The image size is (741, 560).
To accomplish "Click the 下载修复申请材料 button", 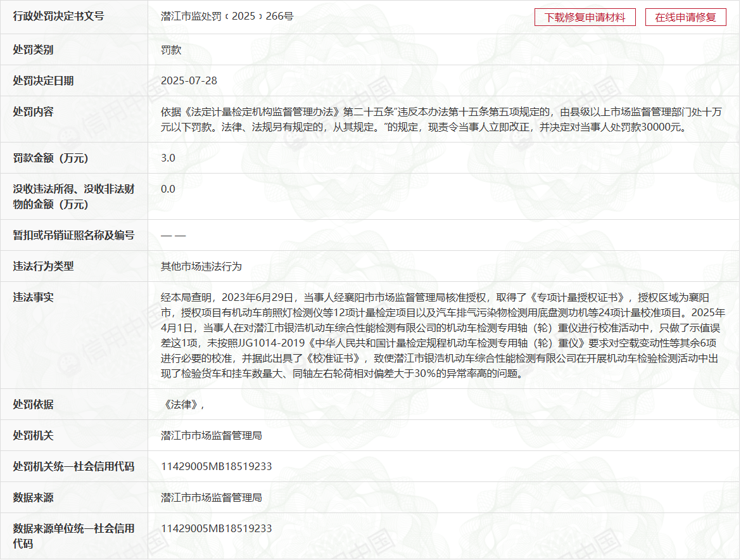I will point(585,17).
